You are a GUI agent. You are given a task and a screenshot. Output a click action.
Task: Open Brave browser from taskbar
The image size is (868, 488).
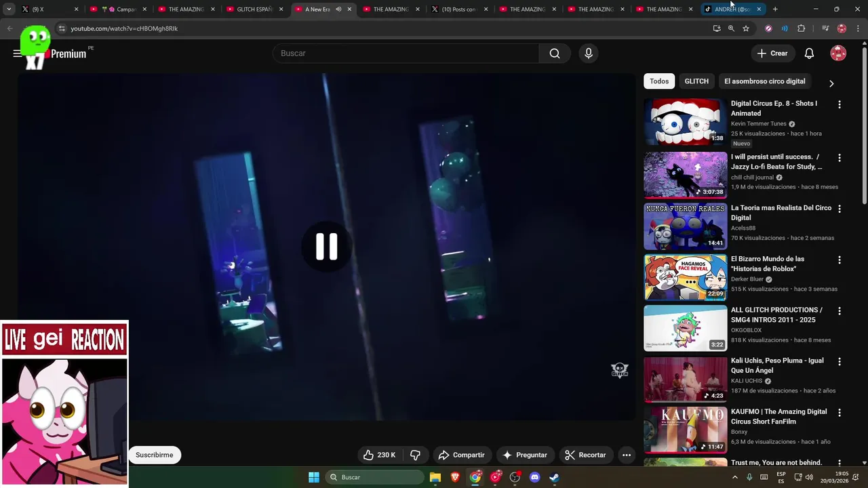[x=455, y=477]
